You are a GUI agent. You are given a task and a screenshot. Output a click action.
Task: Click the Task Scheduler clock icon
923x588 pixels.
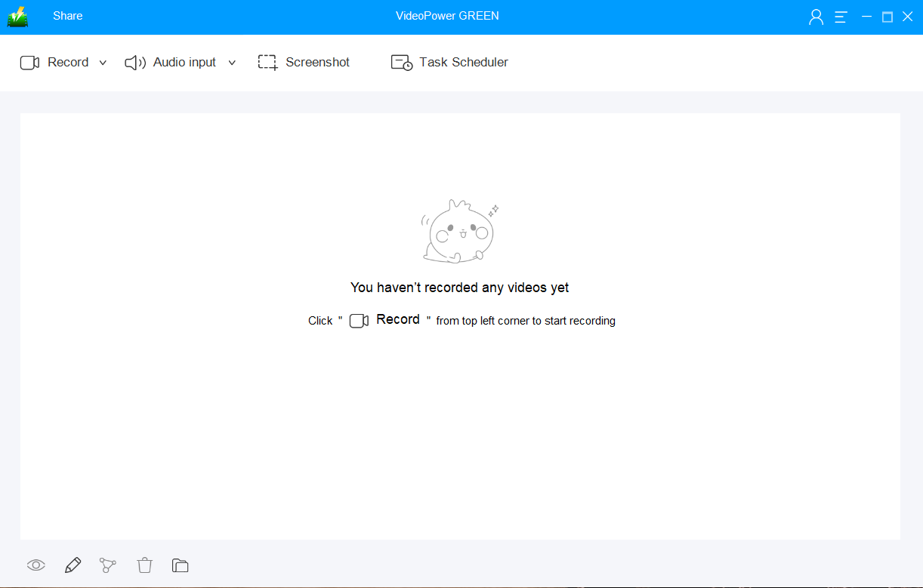[x=401, y=63]
